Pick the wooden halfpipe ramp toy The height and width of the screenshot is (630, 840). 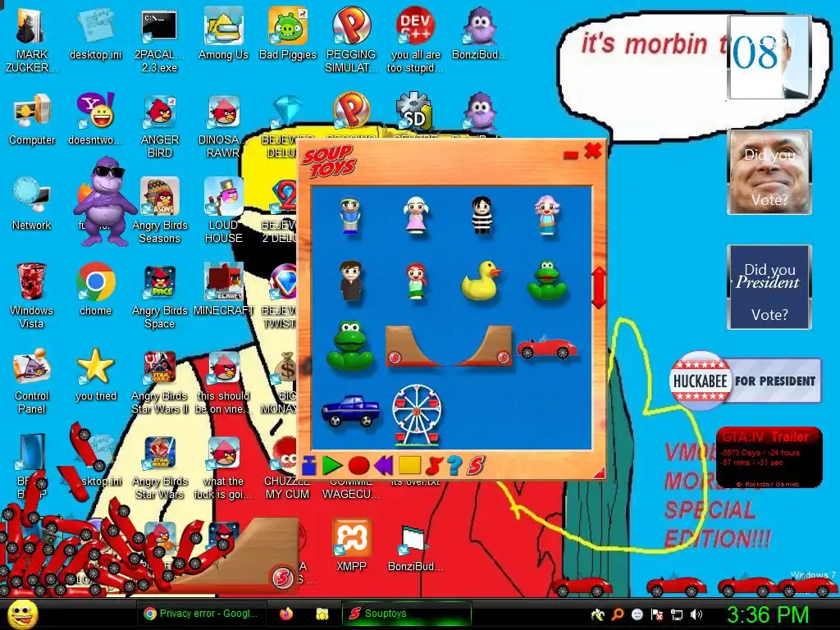pos(449,345)
